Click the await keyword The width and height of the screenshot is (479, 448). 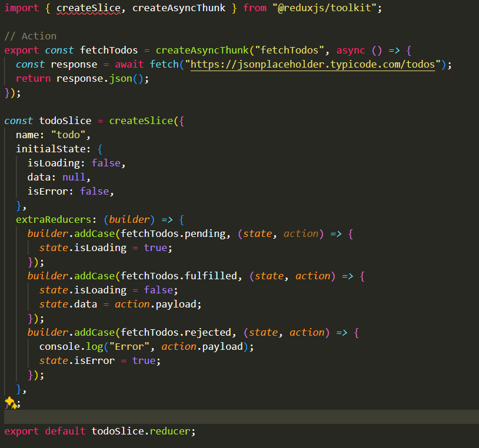click(x=129, y=65)
